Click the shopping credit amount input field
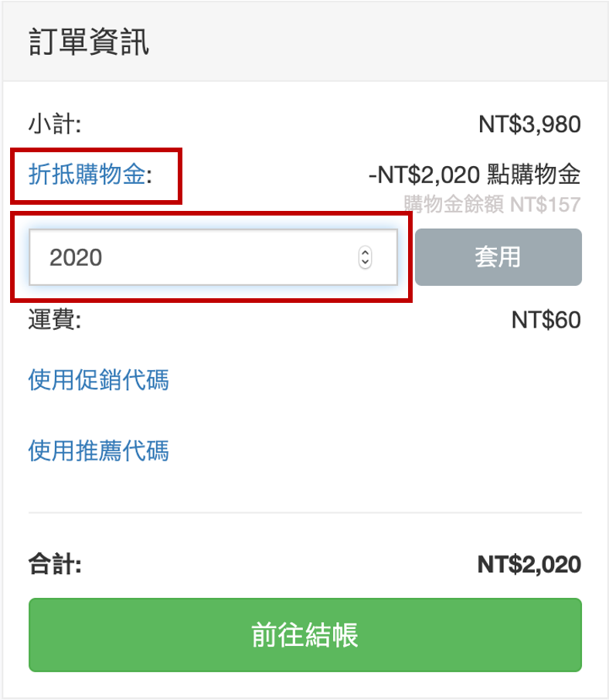 tap(193, 257)
